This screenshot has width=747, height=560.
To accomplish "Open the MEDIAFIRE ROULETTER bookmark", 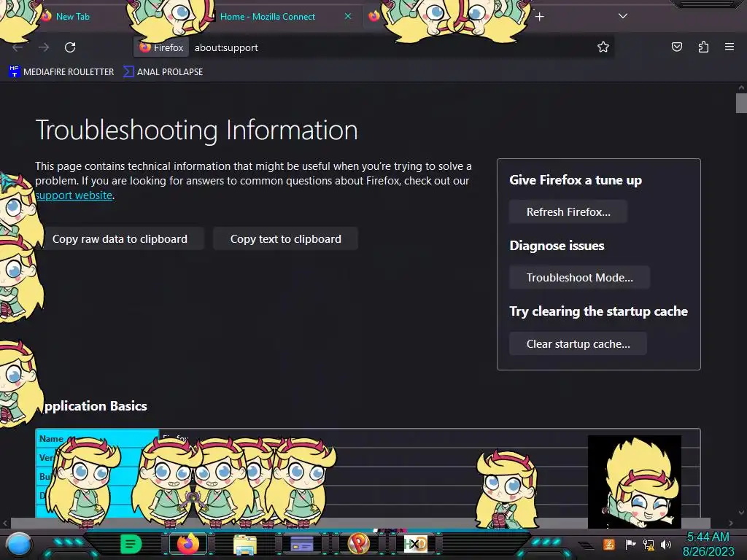I will pyautogui.click(x=61, y=72).
